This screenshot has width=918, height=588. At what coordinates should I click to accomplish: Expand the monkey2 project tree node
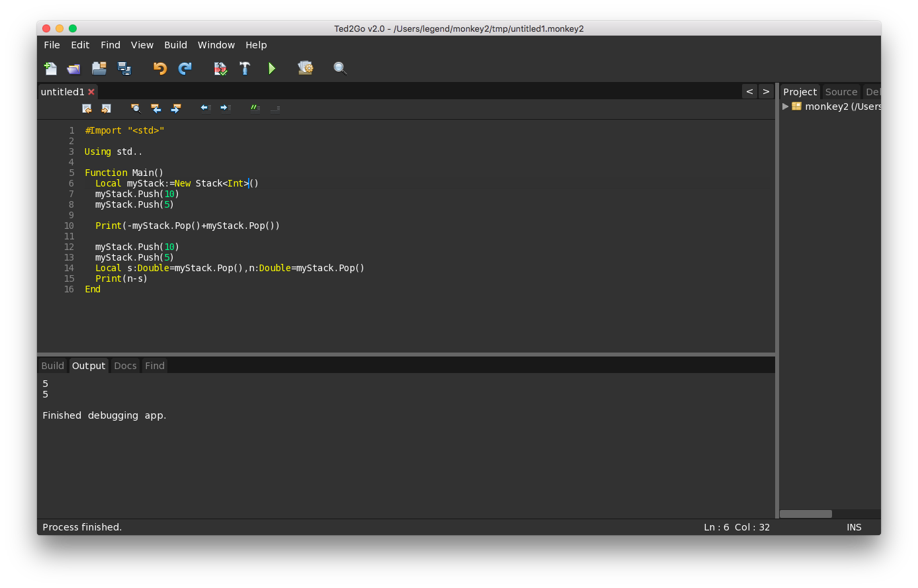[x=786, y=106]
